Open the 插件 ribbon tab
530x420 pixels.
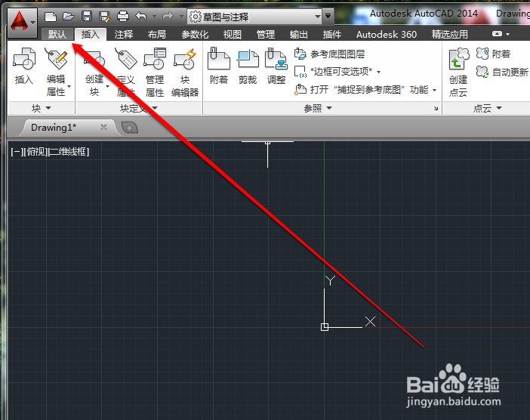(332, 34)
